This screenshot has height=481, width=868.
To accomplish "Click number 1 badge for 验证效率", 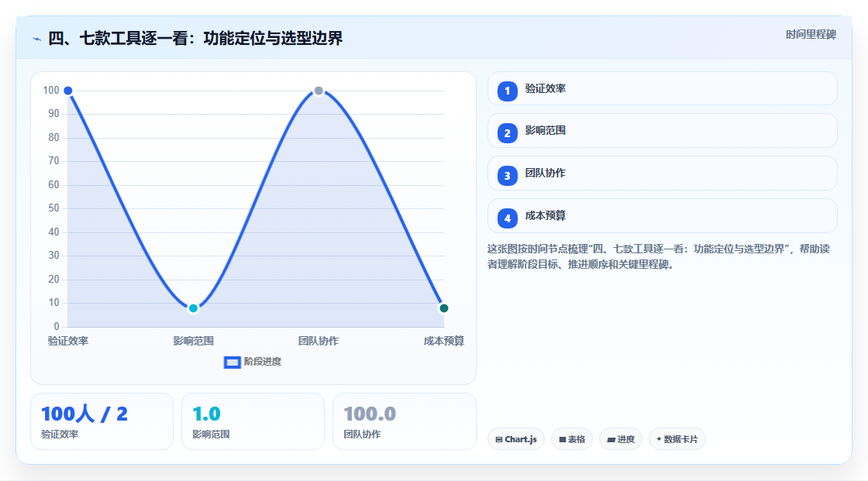I will [507, 91].
